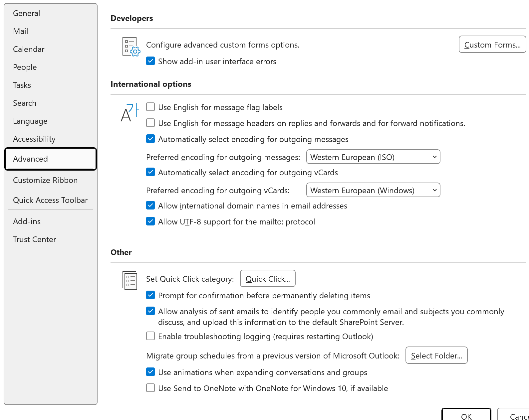The image size is (529, 420).
Task: Click Select Folder to migrate schedules
Action: tap(436, 355)
